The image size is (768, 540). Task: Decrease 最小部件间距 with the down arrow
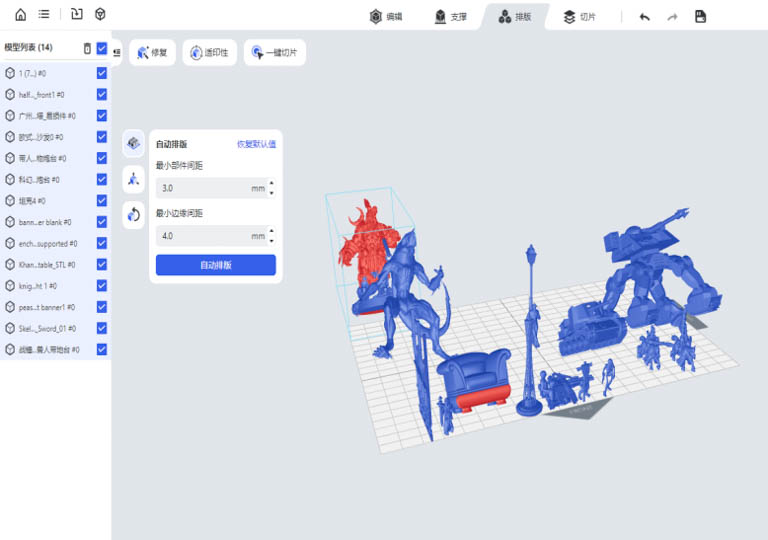(271, 193)
